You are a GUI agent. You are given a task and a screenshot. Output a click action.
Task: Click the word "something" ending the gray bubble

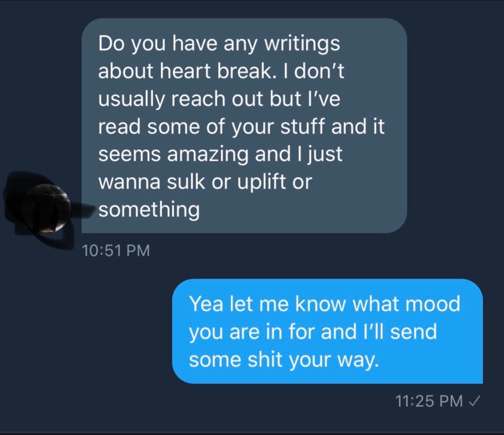(149, 210)
